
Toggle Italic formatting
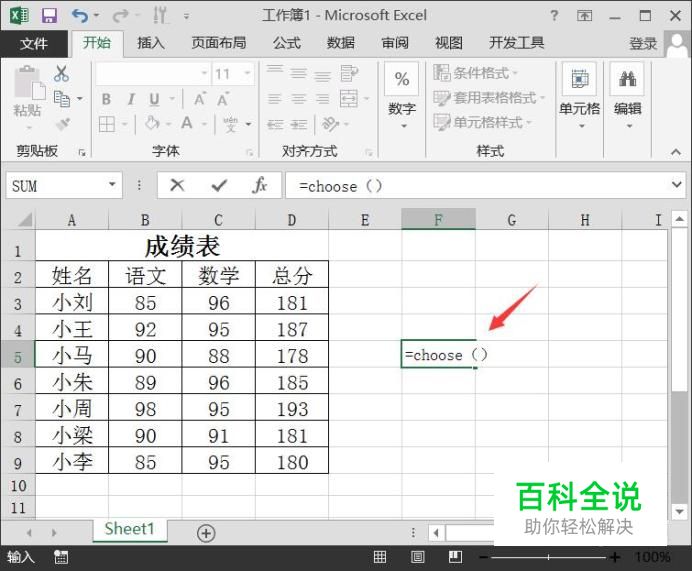click(131, 99)
